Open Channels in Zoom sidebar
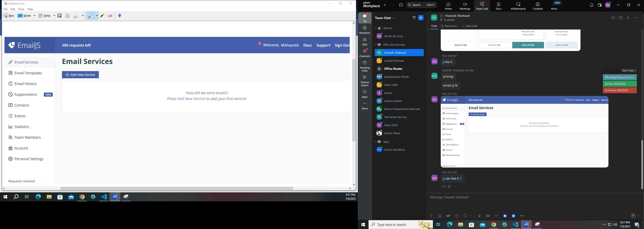Screen dimensions: 644x229 (x=365, y=53)
